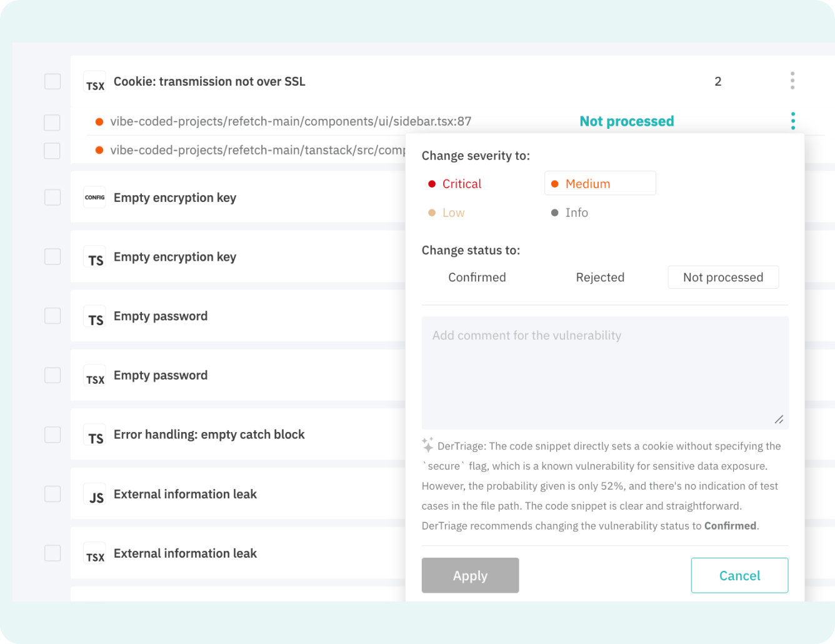The image size is (835, 644).
Task: Expand the TSX External information leak row
Action: pos(185,553)
